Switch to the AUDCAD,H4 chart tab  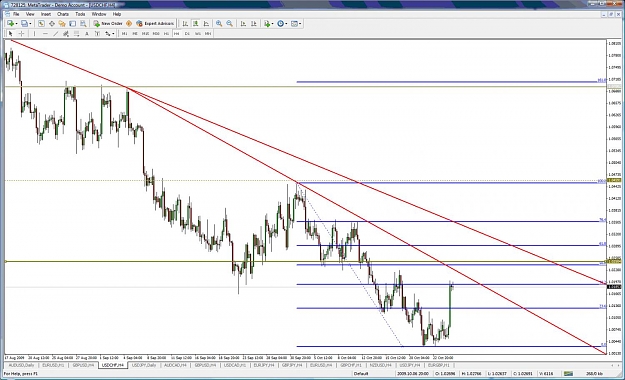175,365
